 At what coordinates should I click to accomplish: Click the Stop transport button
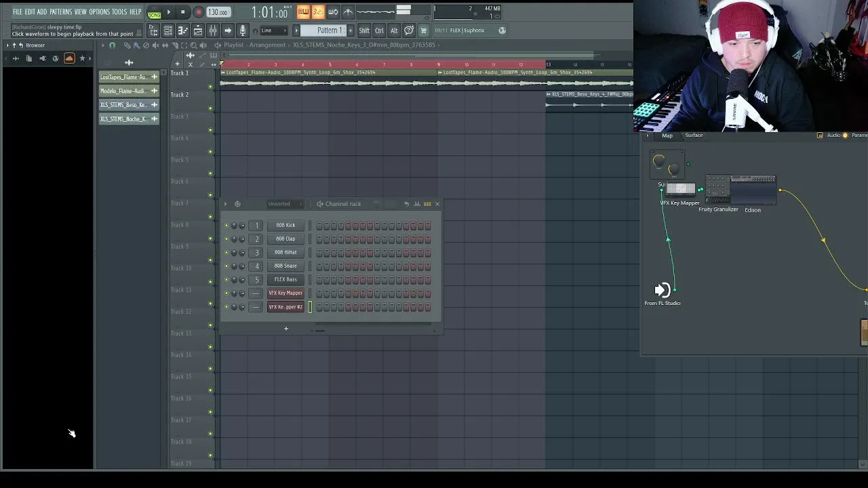[183, 12]
